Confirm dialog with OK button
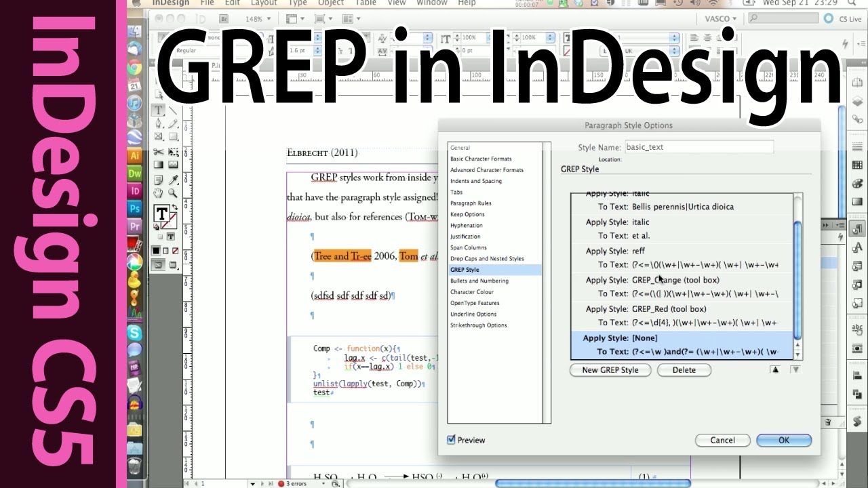The image size is (868, 488). [784, 441]
